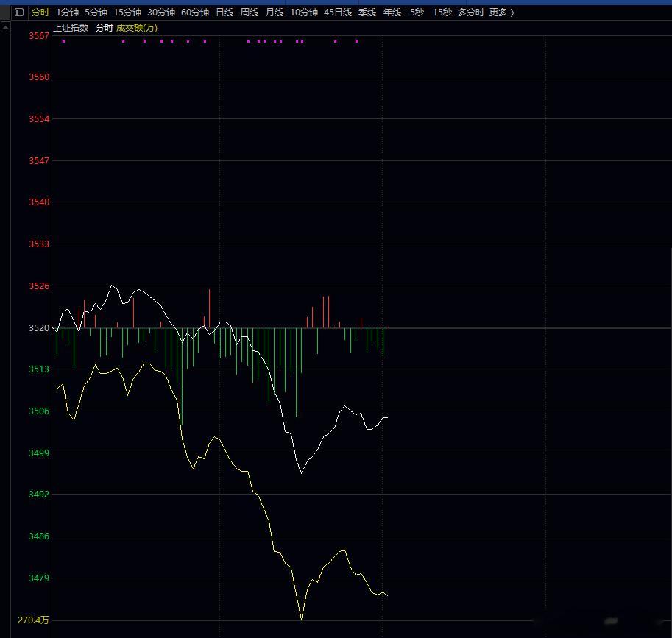Click the 3479 price axis label
672x638 pixels.
(x=39, y=578)
